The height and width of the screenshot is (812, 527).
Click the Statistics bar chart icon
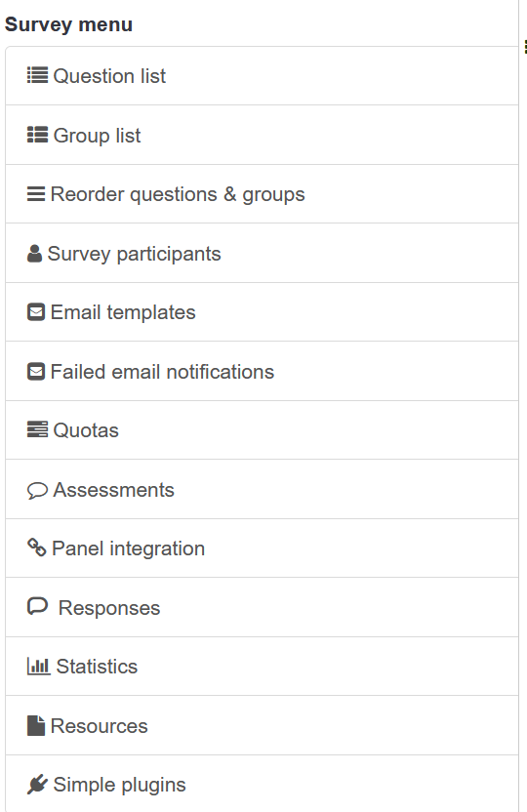click(38, 667)
